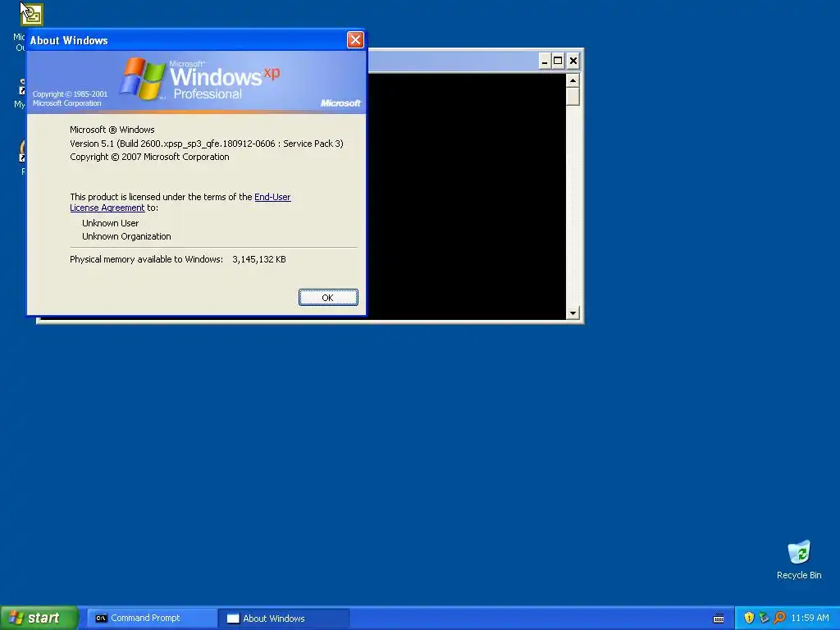
Task: Click the 'Unknown User' text
Action: click(x=111, y=223)
